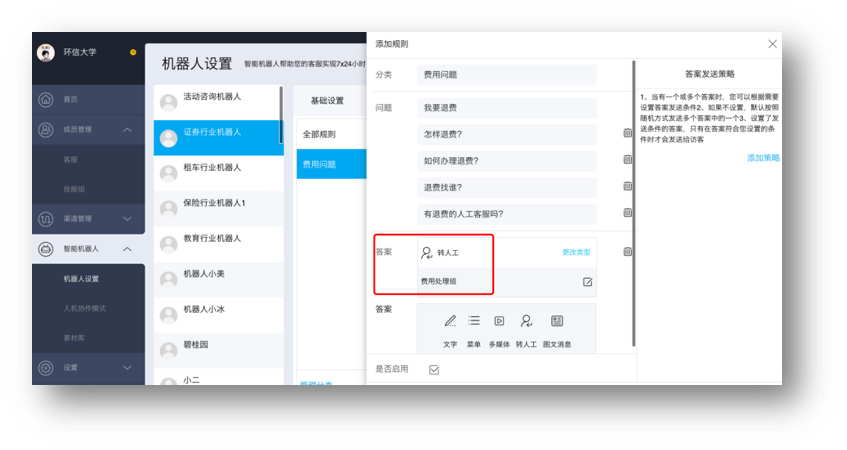Open the 机器人设置 submenu item
The width and height of the screenshot is (847, 450).
pos(81,279)
